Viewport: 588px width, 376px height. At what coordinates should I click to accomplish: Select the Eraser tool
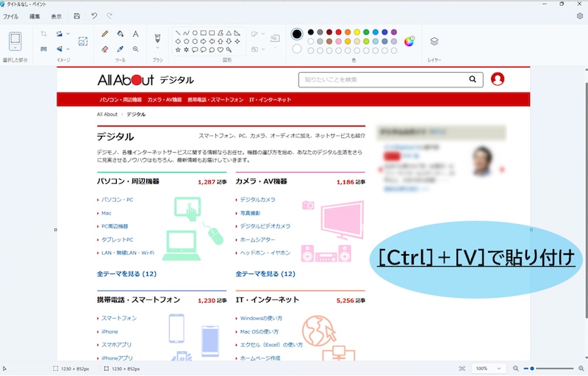click(105, 49)
